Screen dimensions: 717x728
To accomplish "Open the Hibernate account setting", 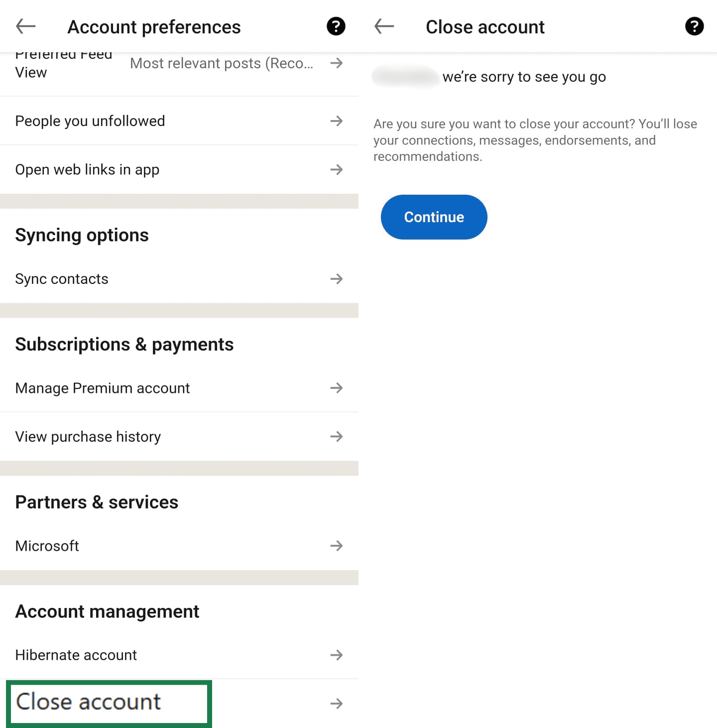I will point(76,655).
